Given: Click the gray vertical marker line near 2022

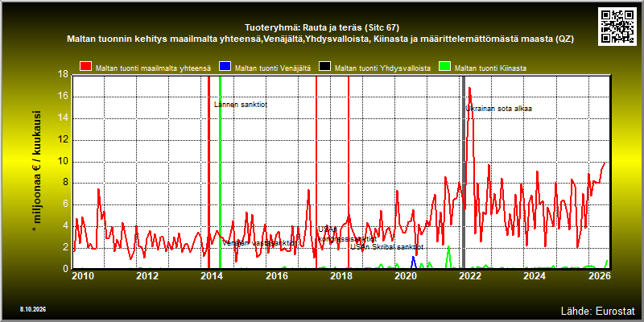Looking at the screenshot, I should click(x=464, y=172).
